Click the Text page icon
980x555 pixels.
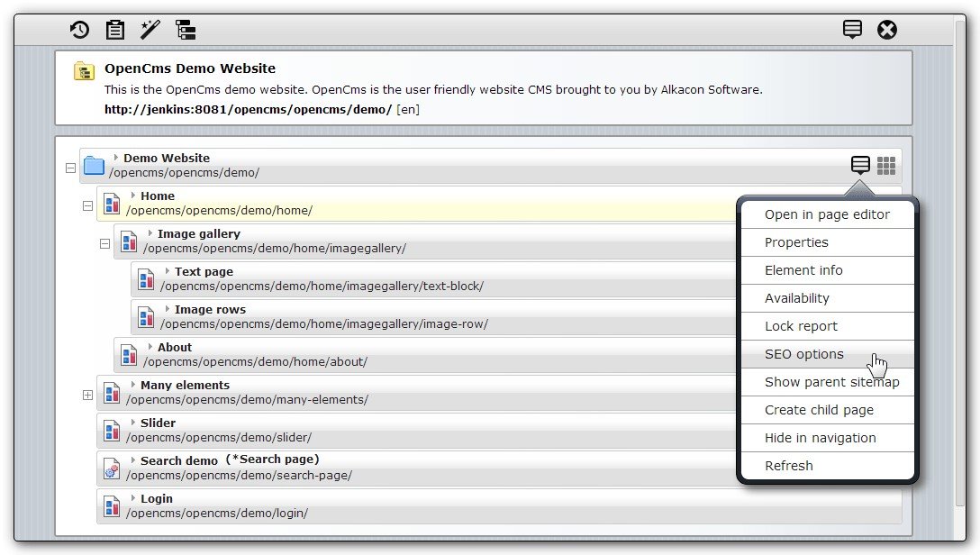(x=146, y=279)
